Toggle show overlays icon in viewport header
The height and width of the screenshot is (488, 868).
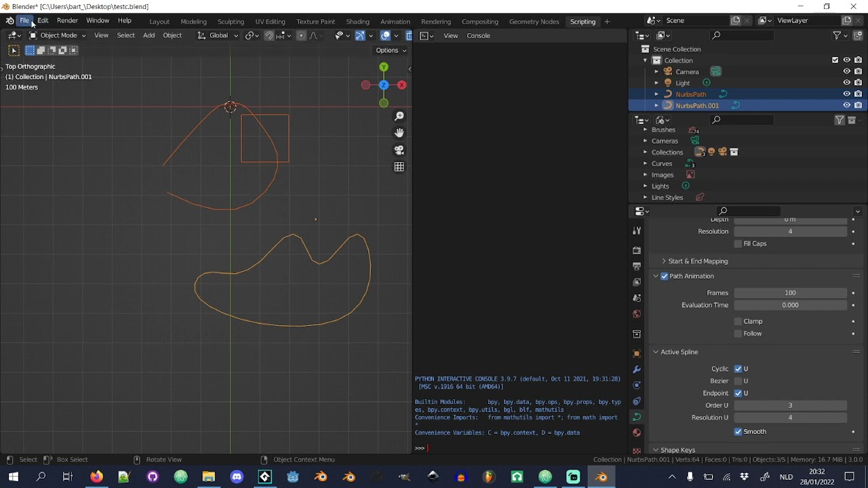pos(385,35)
